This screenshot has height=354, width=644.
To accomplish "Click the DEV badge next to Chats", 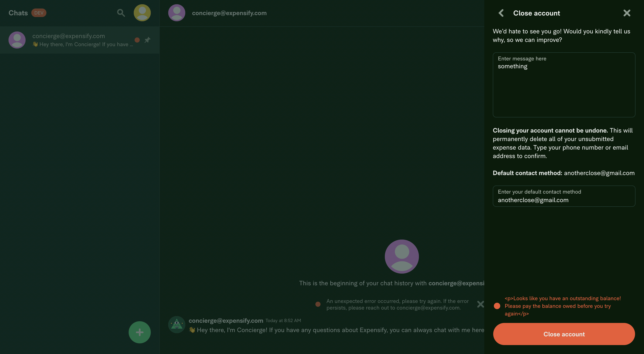I will (39, 13).
